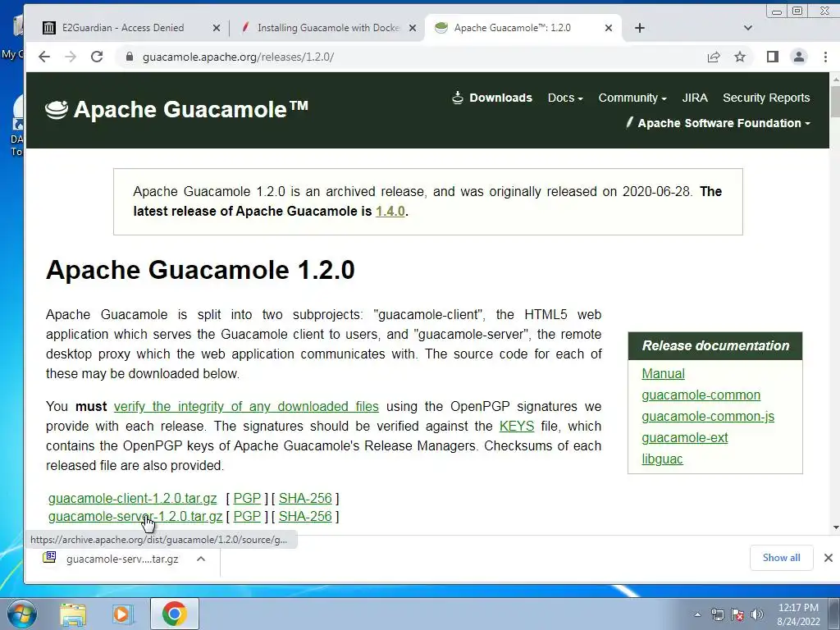This screenshot has width=840, height=630.
Task: Expand the Community dropdown menu
Action: point(632,98)
